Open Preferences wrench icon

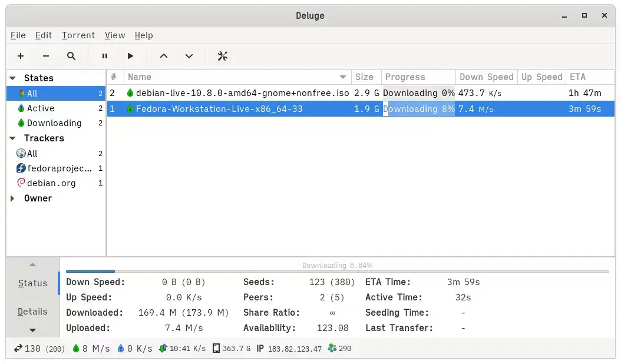pyautogui.click(x=223, y=56)
